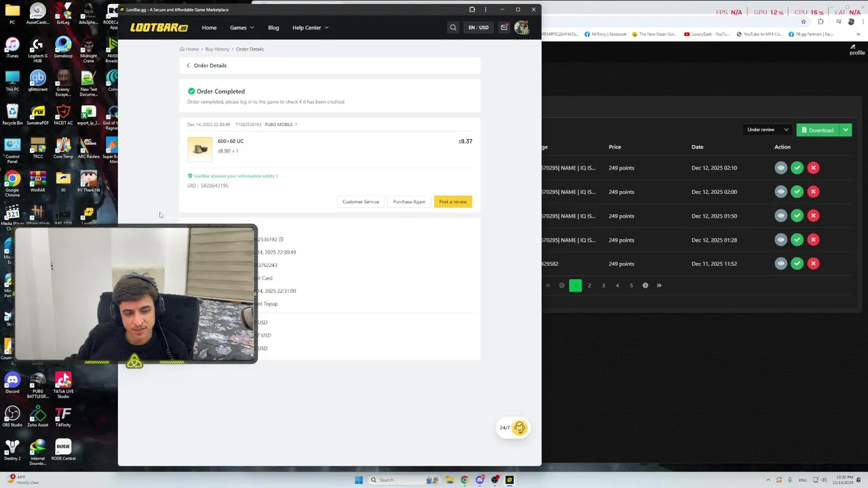The width and height of the screenshot is (868, 488).
Task: Open the PUBG MOBILE game link
Action: (281, 125)
